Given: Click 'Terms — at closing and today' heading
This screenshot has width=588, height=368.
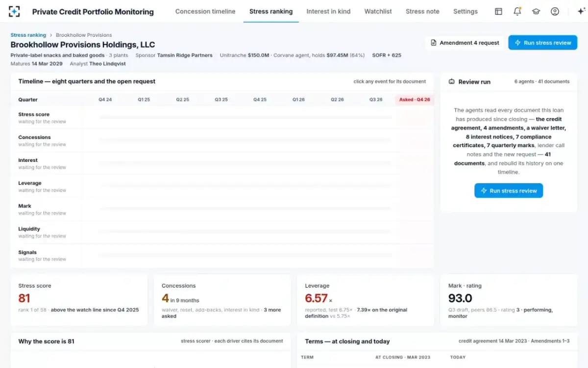Looking at the screenshot, I should pos(347,342).
